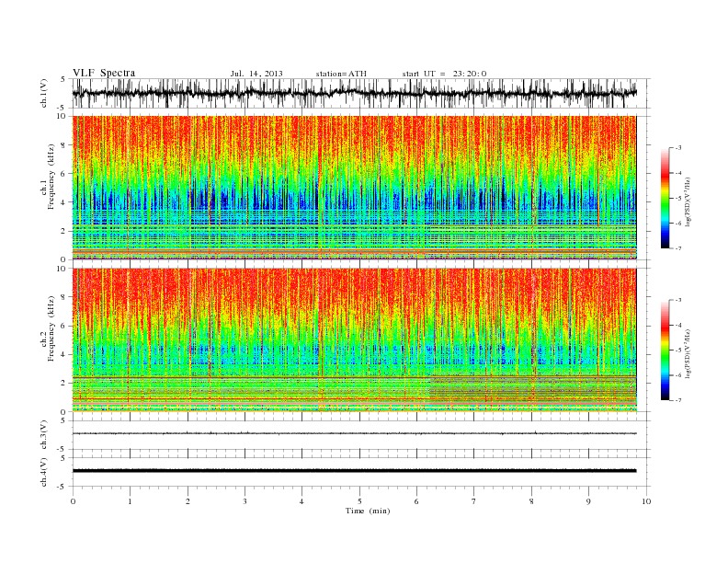
Task: Click the ch.1 PSD color scale bar
Action: coord(665,198)
